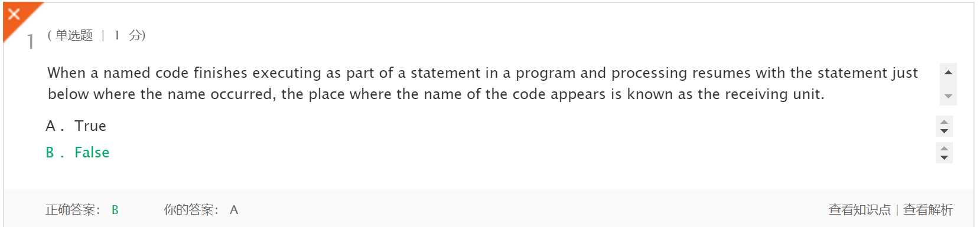Click the down arrow beside option B
The image size is (980, 227).
click(944, 157)
